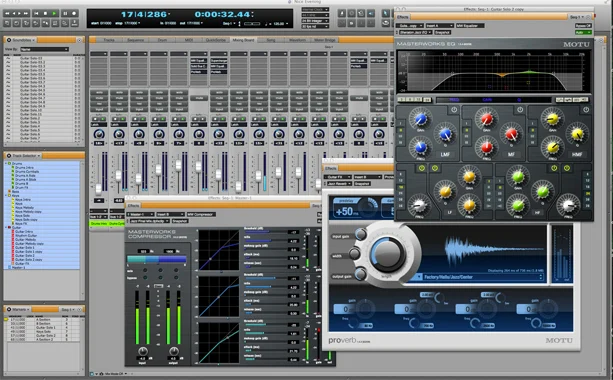Click the green HF gain knob
This screenshot has width=613, height=380.
point(518,177)
